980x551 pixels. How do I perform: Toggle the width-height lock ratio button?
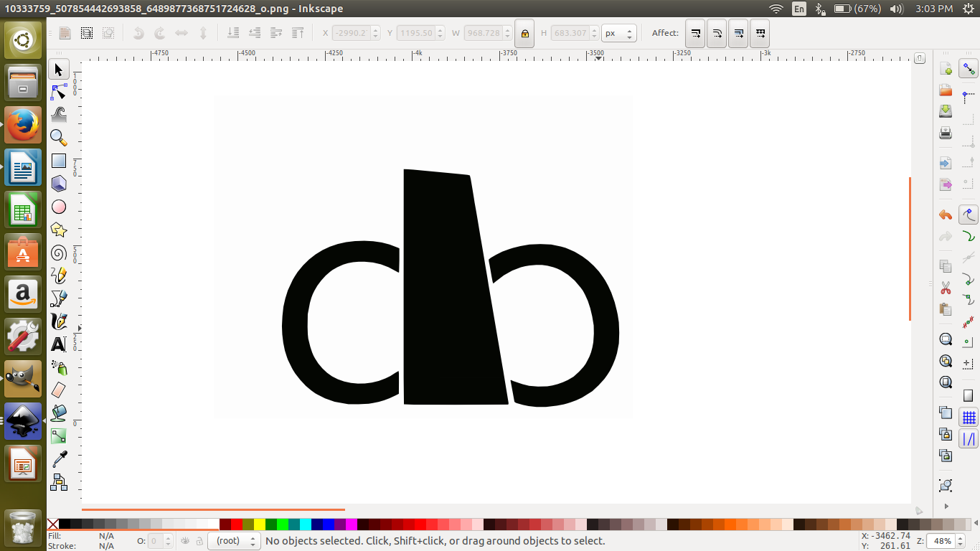coord(524,33)
